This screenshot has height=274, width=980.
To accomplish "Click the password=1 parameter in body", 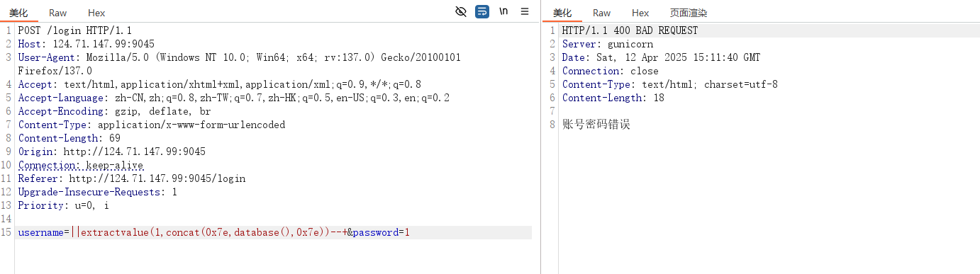I will point(382,232).
